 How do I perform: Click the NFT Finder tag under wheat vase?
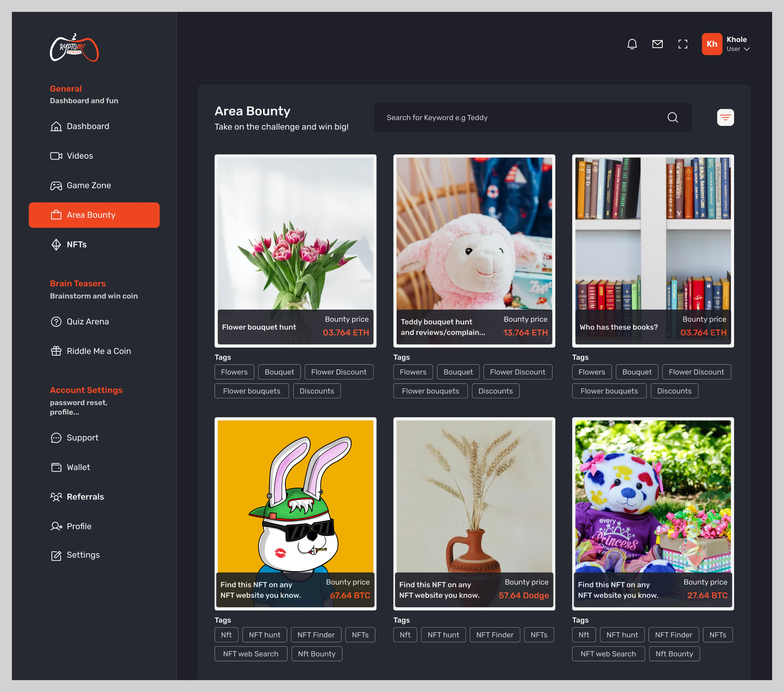coord(494,635)
